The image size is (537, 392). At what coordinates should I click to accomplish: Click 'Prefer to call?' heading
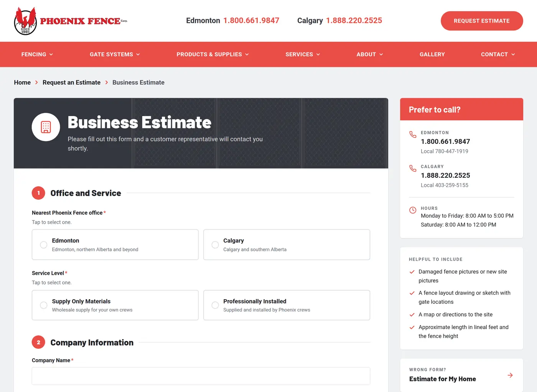click(x=435, y=110)
